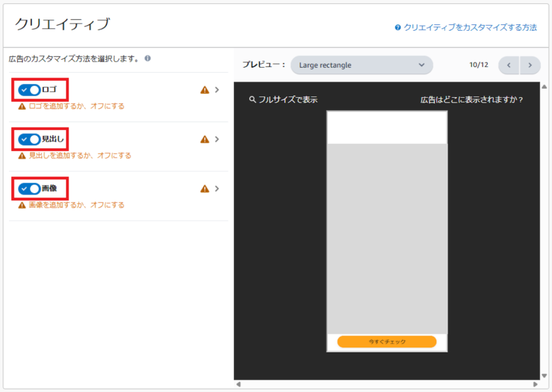
Task: Go to the next preview with right arrow
Action: (x=530, y=65)
